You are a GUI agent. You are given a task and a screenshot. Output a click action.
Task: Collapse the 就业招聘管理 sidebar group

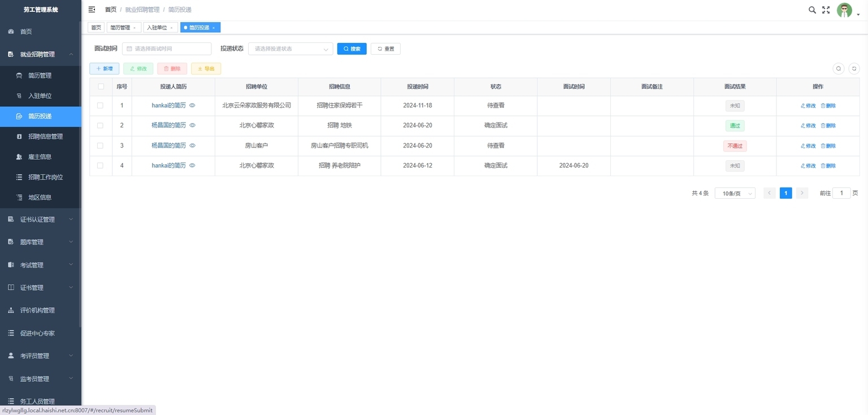coord(41,54)
